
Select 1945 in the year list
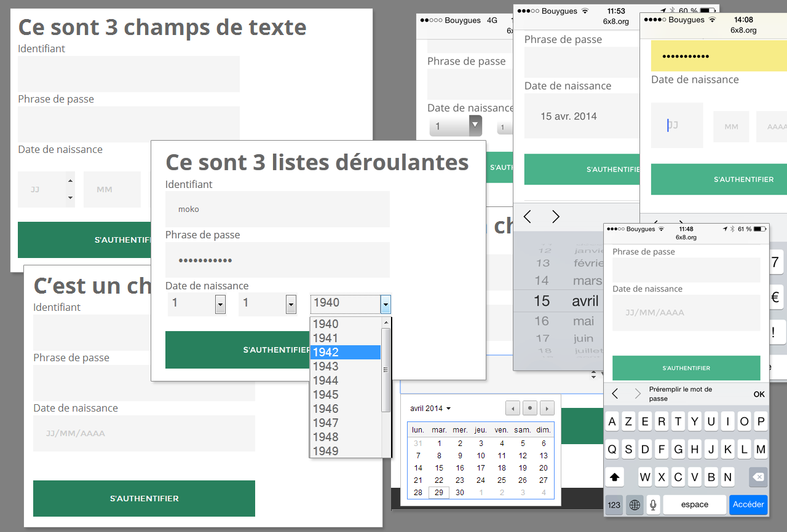(x=326, y=394)
